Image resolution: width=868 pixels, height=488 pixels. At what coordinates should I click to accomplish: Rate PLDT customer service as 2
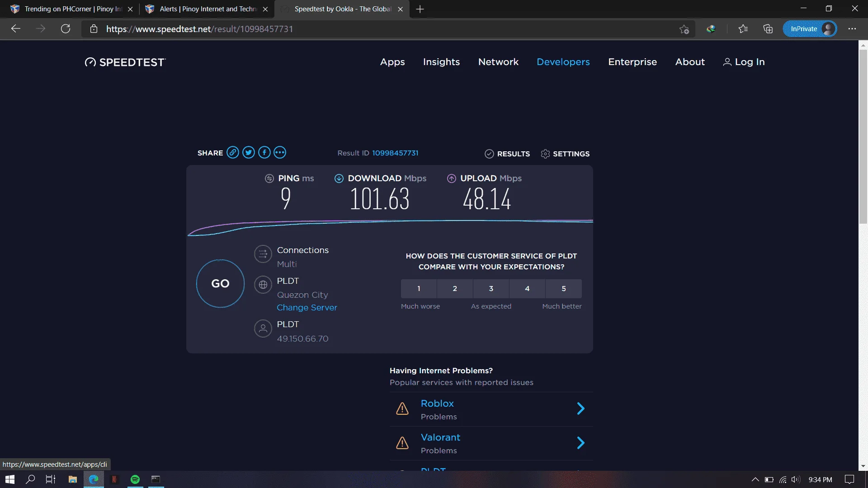tap(455, 289)
